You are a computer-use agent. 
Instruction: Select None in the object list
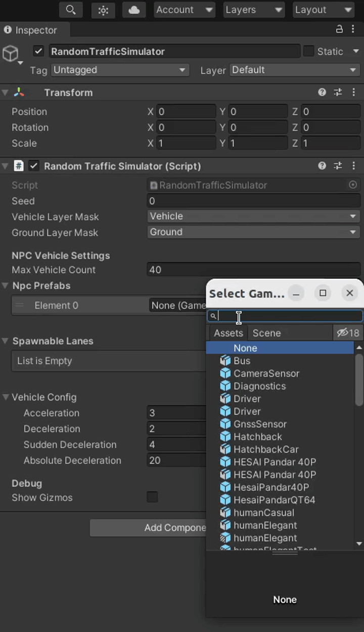[280, 348]
